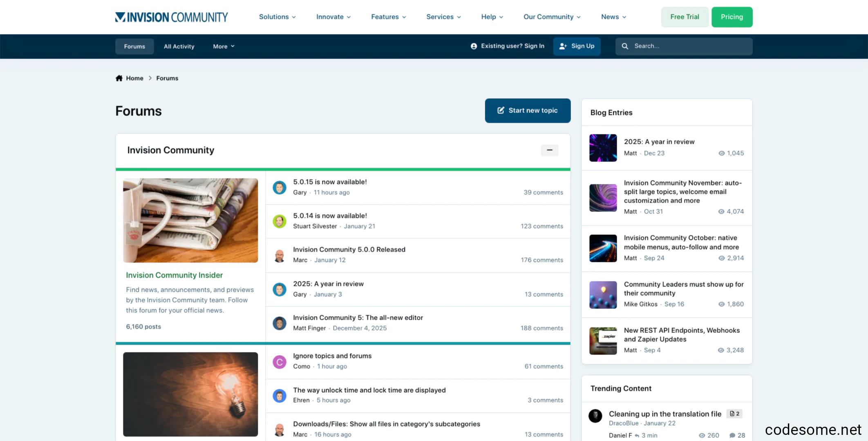868x441 pixels.
Task: Open Zapier thumbnail for REST API blog entry
Action: 603,341
